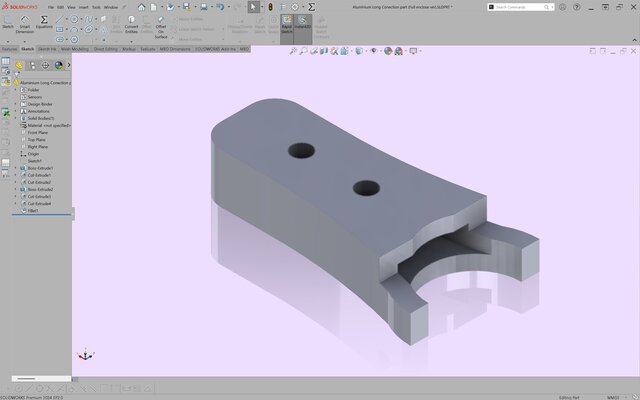
Task: Select the Front Plane tree item
Action: pyautogui.click(x=37, y=132)
